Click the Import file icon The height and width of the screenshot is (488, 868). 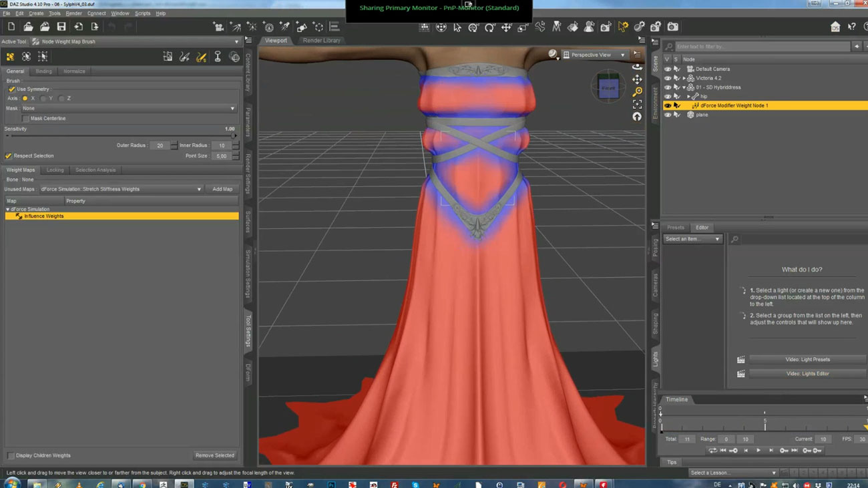[78, 27]
